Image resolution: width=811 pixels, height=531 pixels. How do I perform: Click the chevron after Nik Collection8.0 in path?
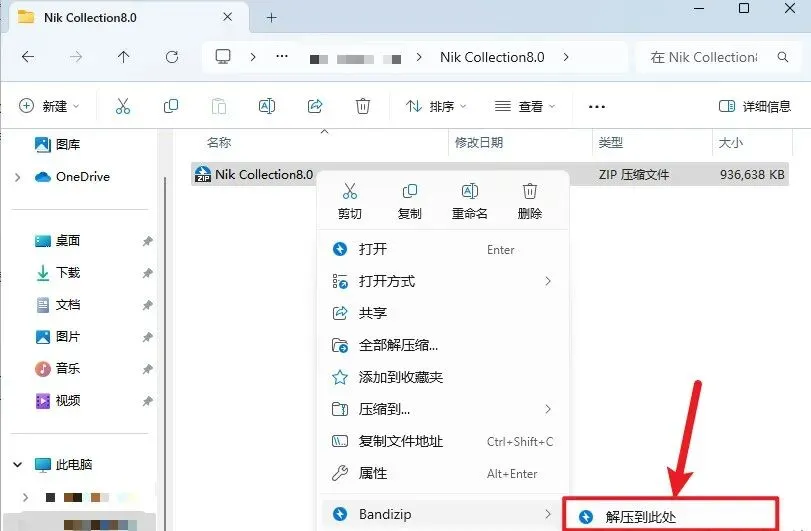pos(566,57)
